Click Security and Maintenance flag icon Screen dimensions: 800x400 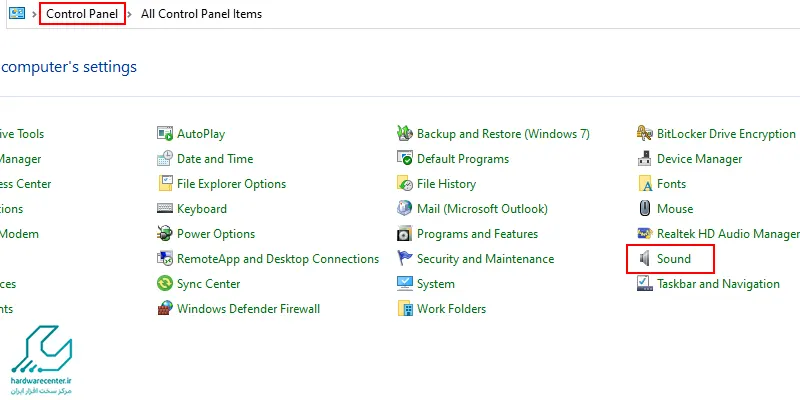(x=405, y=259)
